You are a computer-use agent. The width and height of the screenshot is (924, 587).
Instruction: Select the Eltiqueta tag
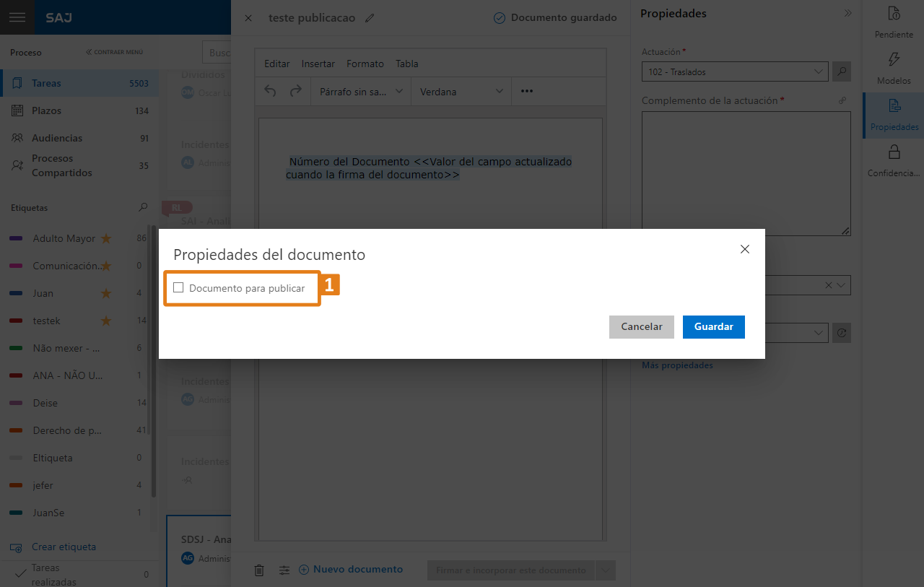[52, 458]
